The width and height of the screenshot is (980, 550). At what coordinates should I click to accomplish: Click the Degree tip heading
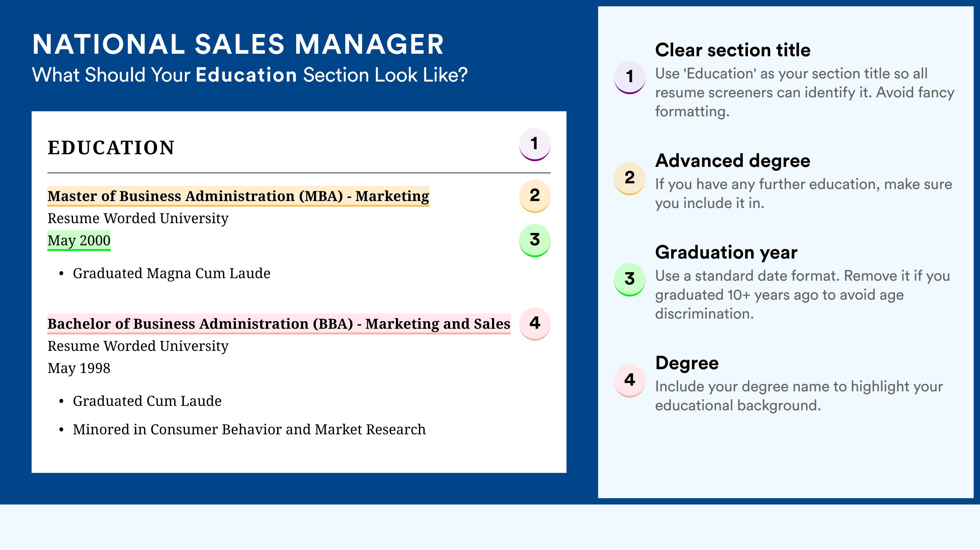coord(687,363)
